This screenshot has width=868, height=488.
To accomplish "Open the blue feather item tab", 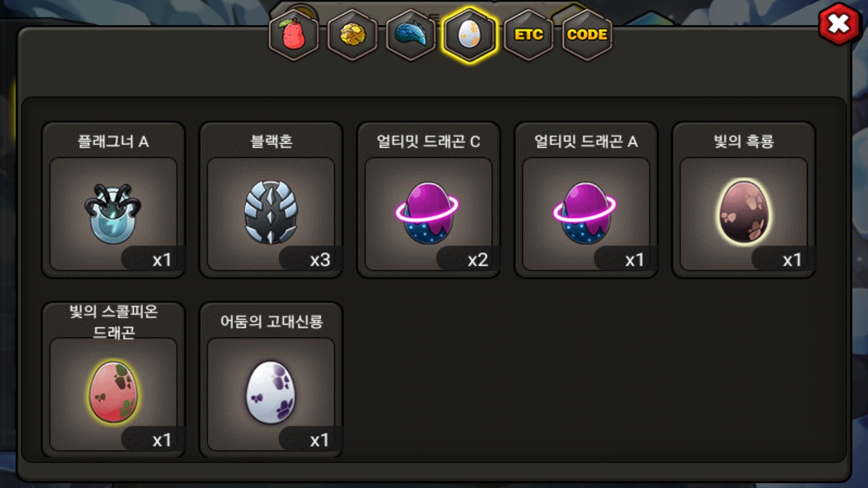I will [411, 35].
